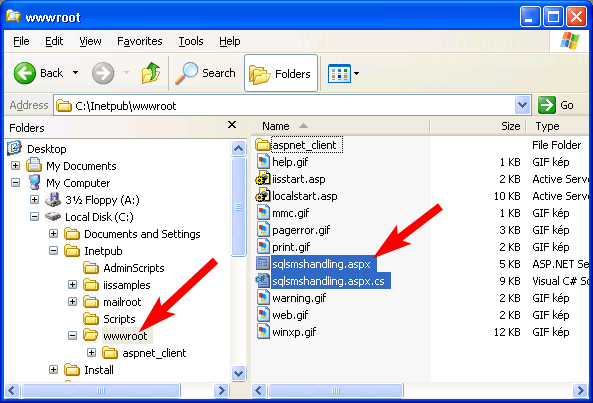Viewport: 593px width, 403px height.
Task: Collapse Local Disk (C:) node
Action: tap(34, 217)
